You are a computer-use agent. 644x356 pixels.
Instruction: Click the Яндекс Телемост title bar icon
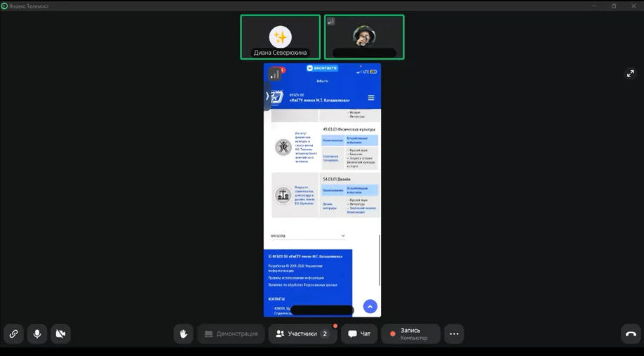(4, 6)
